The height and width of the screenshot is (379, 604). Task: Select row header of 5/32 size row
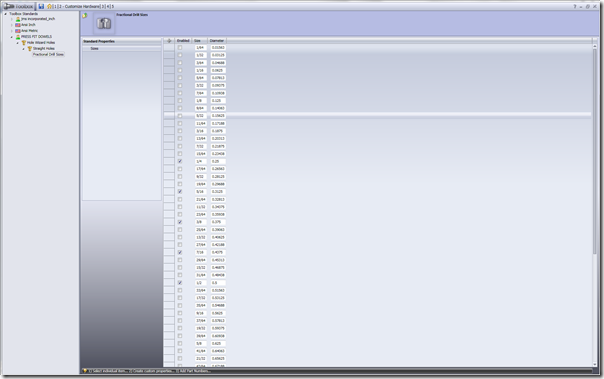click(x=169, y=116)
